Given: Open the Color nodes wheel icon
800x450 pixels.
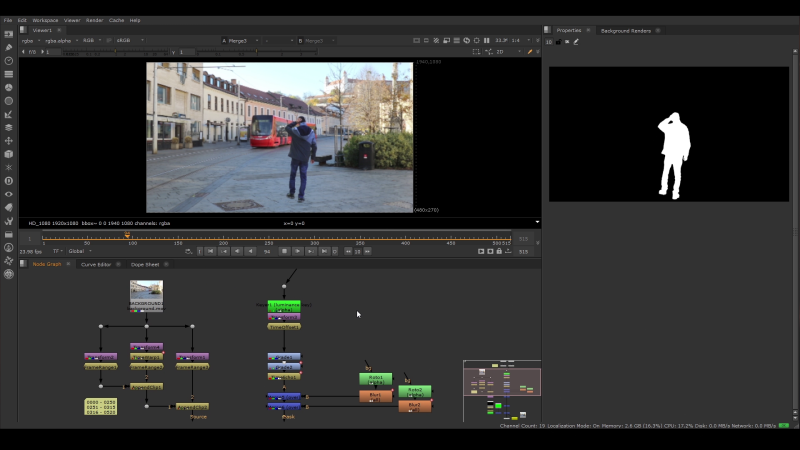Looking at the screenshot, I should pyautogui.click(x=9, y=87).
